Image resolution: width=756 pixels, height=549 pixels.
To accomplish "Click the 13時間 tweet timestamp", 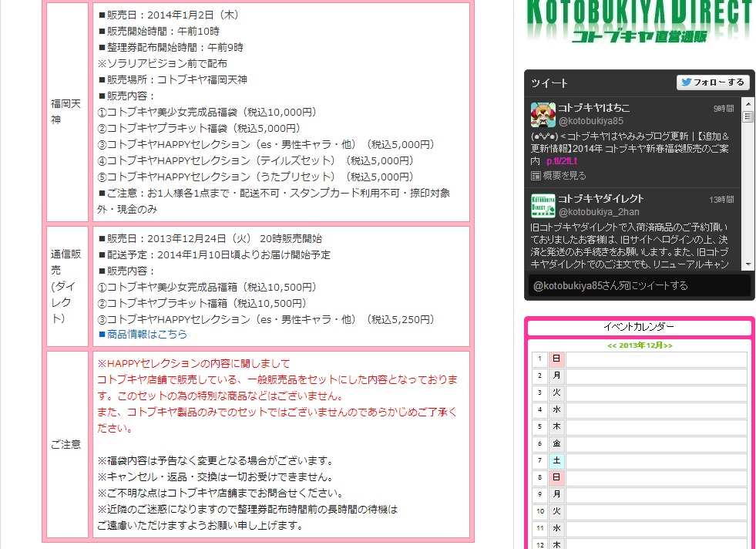I will 722,199.
